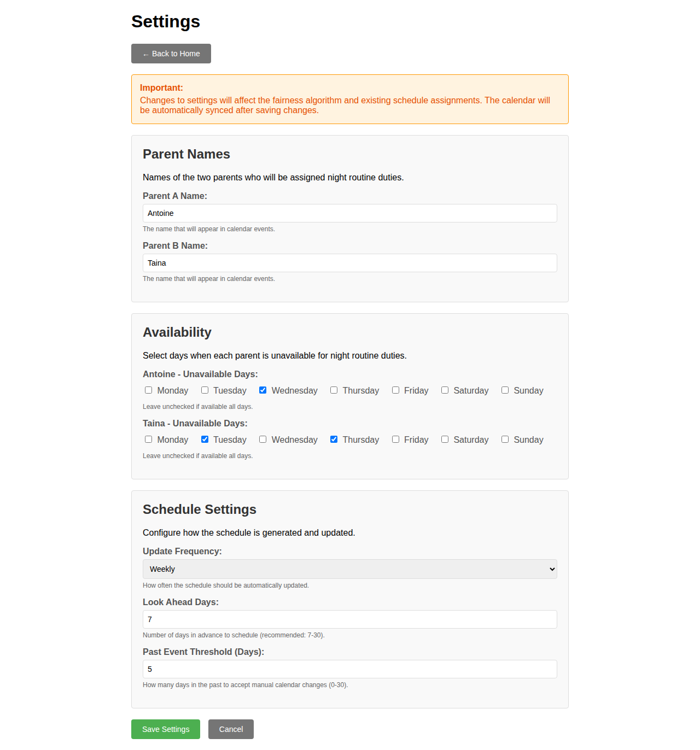Check Saturday in Antoine's availability row
Image resolution: width=700 pixels, height=750 pixels.
pyautogui.click(x=445, y=390)
